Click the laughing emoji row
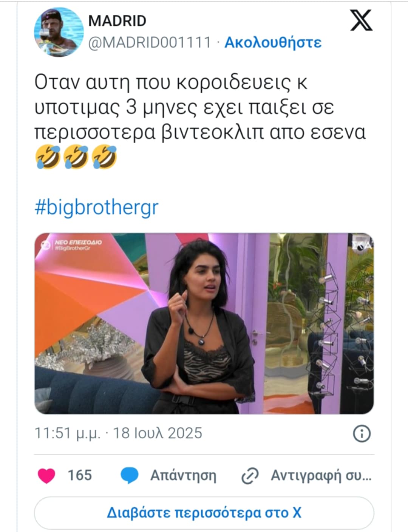The height and width of the screenshot is (532, 408). (x=76, y=157)
